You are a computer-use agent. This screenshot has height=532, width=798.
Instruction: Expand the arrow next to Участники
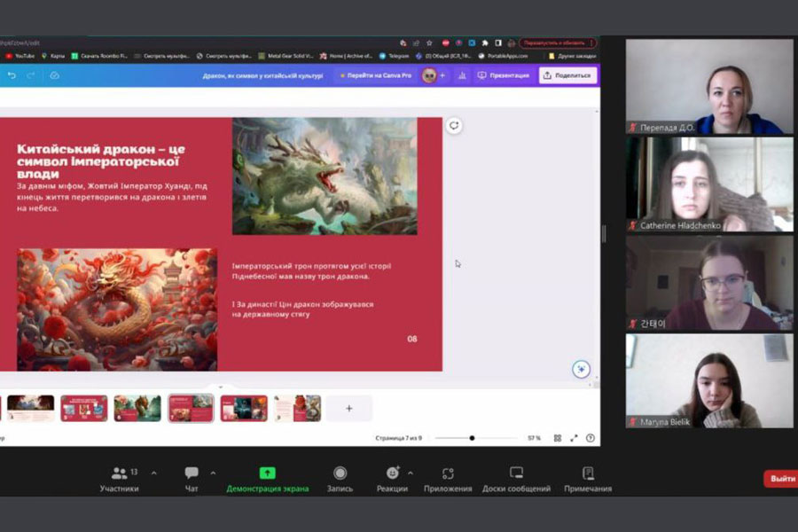tap(154, 473)
